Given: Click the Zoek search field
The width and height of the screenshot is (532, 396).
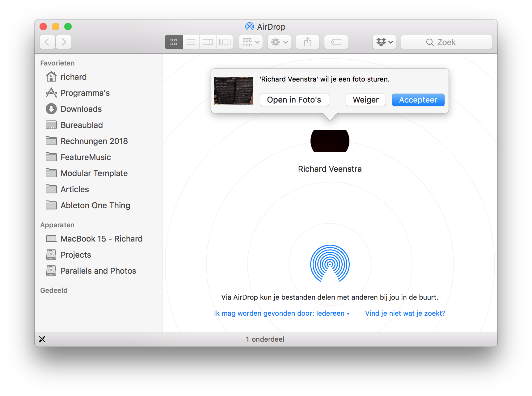Looking at the screenshot, I should pyautogui.click(x=447, y=42).
